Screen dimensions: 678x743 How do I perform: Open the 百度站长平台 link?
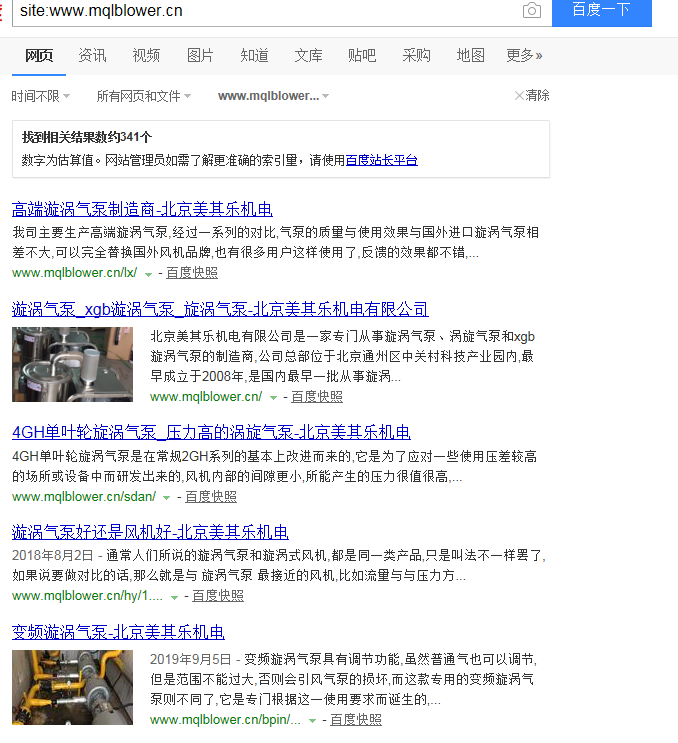click(382, 160)
